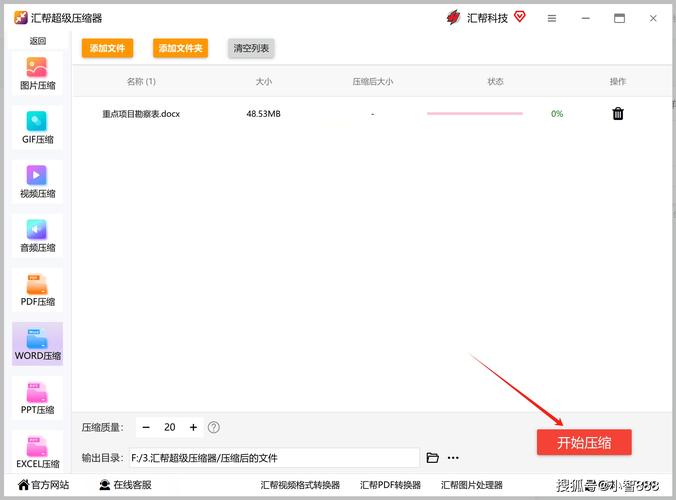
Task: Minimize the compressor window
Action: (x=585, y=18)
